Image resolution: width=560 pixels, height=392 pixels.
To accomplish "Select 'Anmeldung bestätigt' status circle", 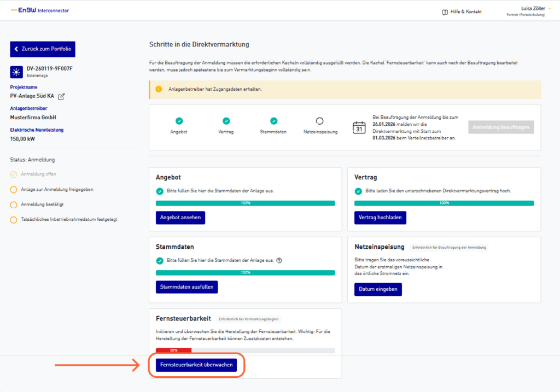I will point(14,204).
